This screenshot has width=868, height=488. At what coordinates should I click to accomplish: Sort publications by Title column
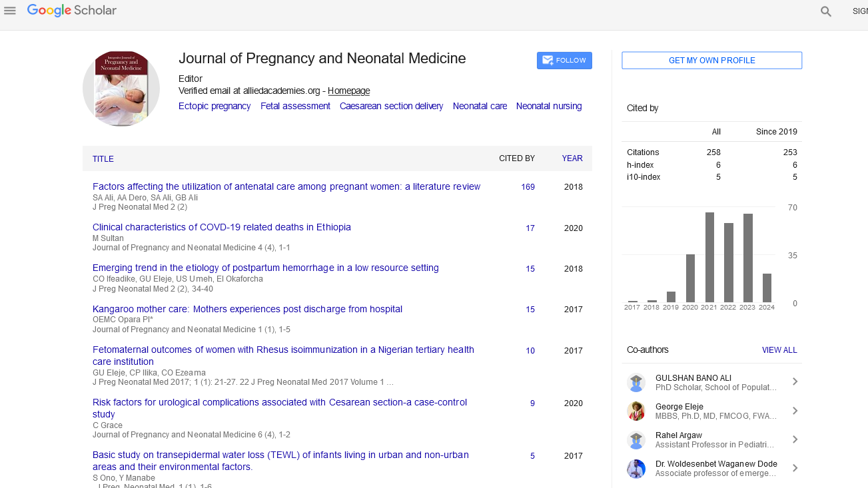coord(103,159)
